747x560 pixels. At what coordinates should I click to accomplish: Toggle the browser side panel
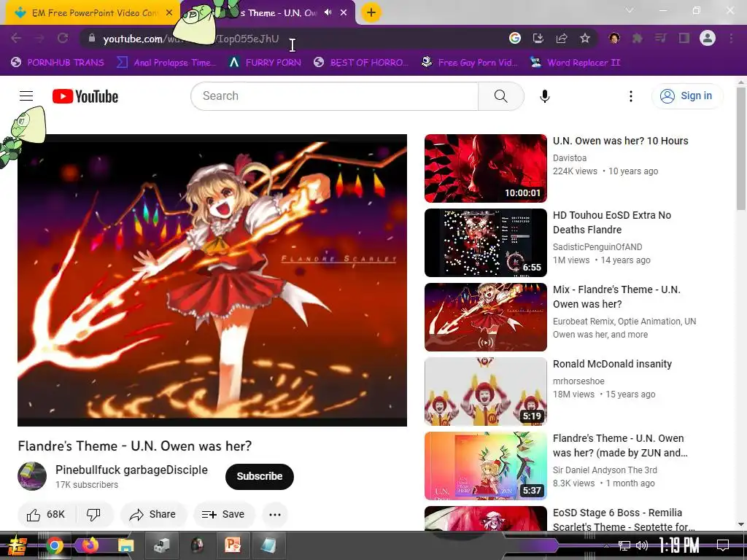pyautogui.click(x=684, y=38)
